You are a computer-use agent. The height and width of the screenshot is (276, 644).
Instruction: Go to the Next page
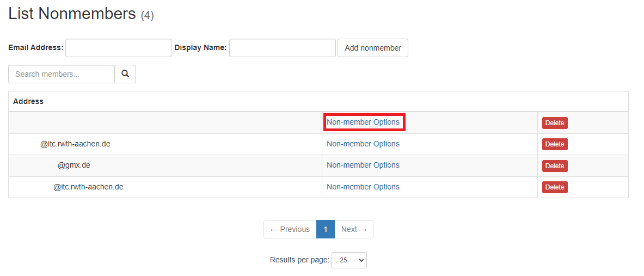point(354,229)
